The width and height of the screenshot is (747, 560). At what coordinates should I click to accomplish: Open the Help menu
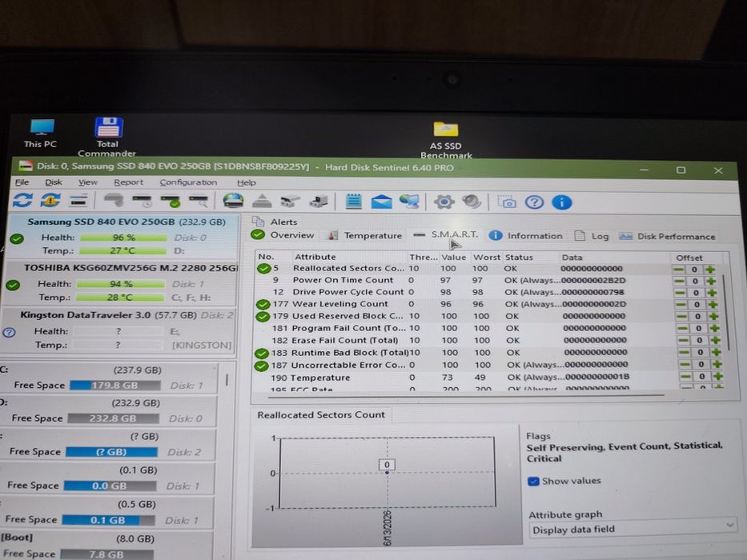coord(247,183)
